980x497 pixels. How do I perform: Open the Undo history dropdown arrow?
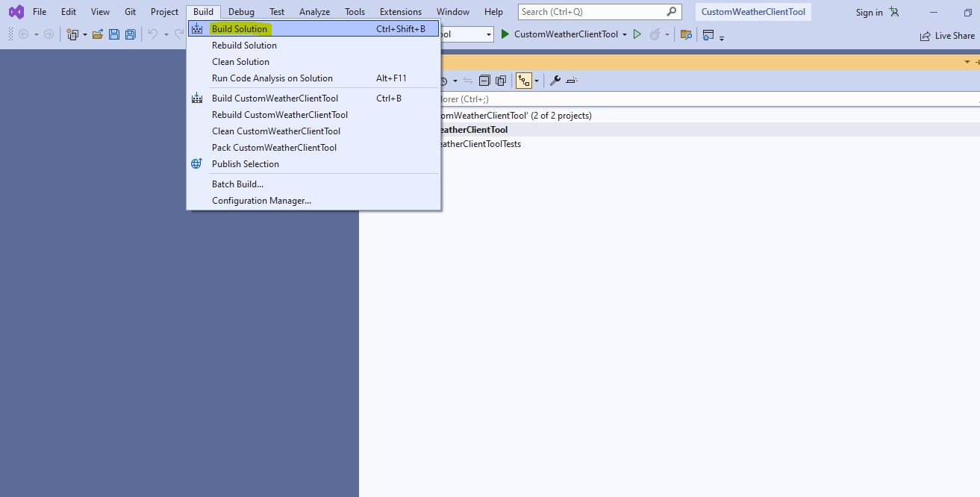tap(166, 34)
